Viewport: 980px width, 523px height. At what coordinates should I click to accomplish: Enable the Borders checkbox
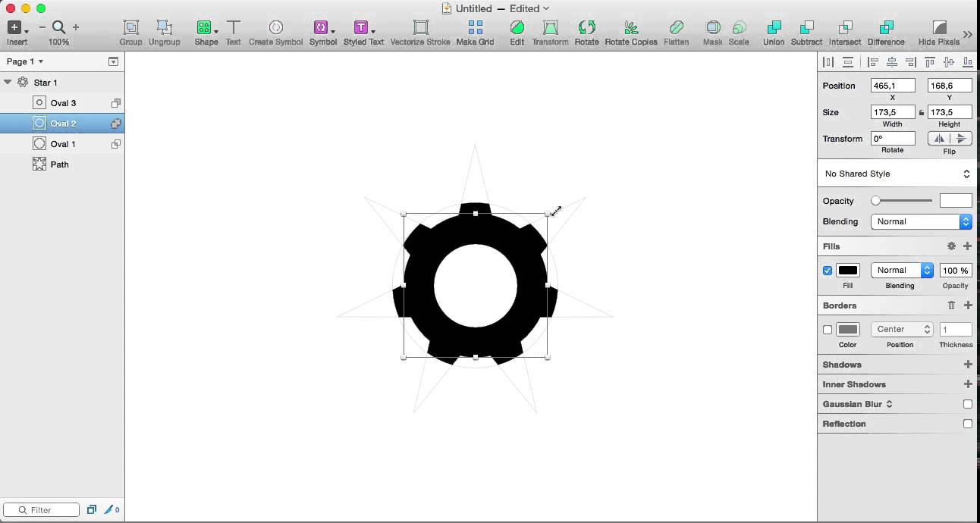[828, 330]
